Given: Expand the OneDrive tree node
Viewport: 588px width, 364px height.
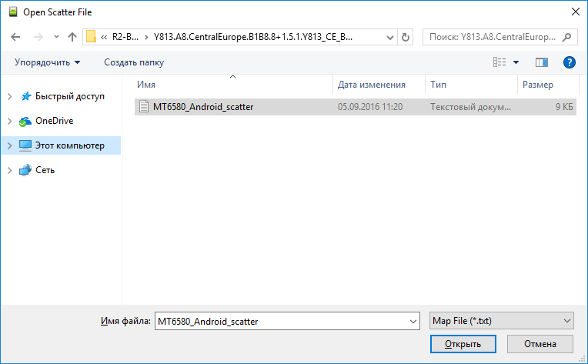Looking at the screenshot, I should (x=9, y=121).
